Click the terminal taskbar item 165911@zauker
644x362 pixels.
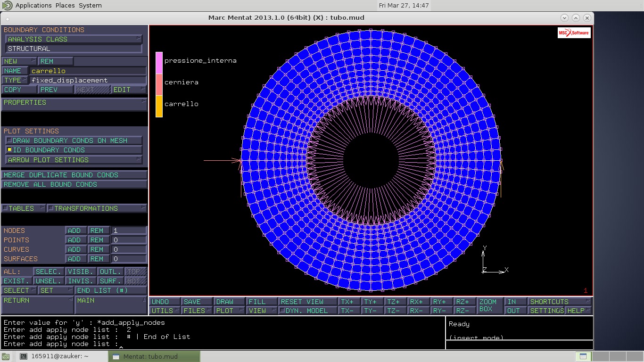pos(54,356)
